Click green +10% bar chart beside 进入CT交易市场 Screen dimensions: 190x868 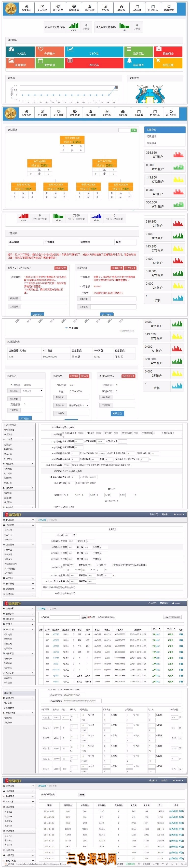point(74,26)
